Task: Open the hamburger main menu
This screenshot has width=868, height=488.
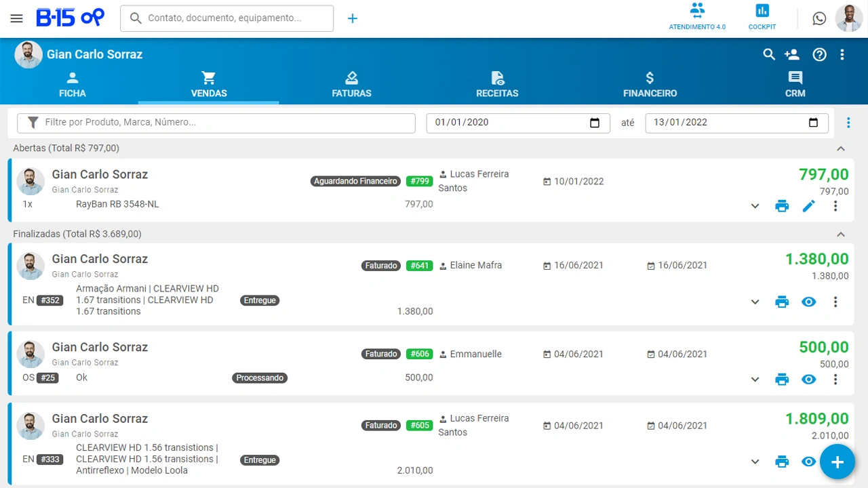Action: [17, 18]
